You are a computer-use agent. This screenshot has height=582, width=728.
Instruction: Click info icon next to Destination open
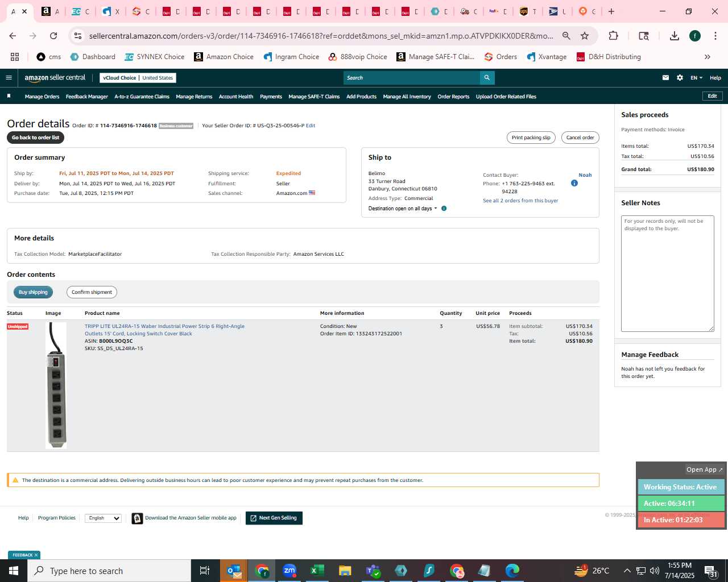[x=444, y=209]
